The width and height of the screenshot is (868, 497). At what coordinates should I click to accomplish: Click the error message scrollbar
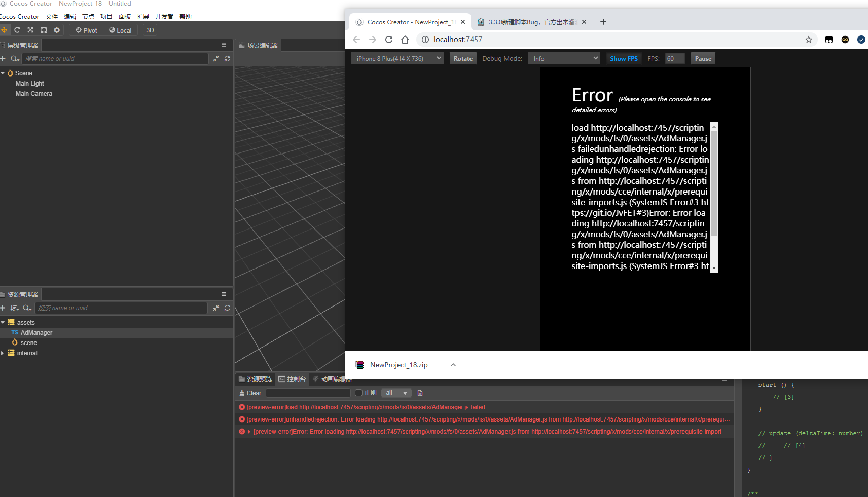coord(714,183)
